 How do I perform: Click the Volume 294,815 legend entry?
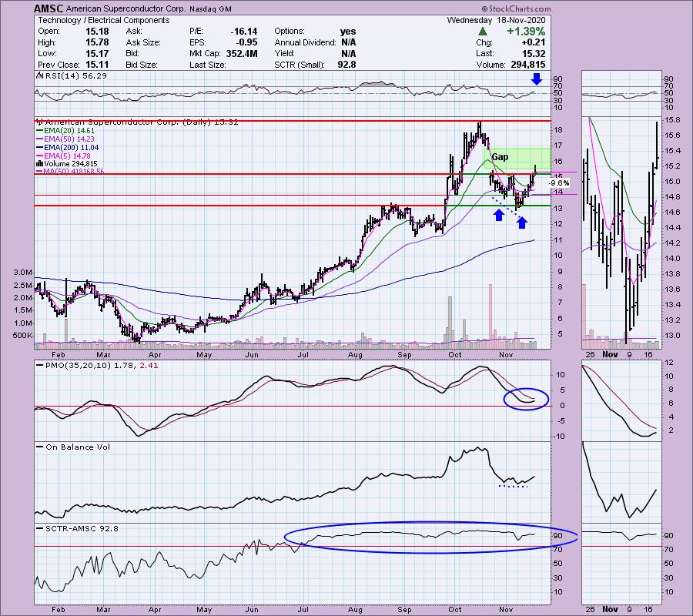[x=67, y=163]
